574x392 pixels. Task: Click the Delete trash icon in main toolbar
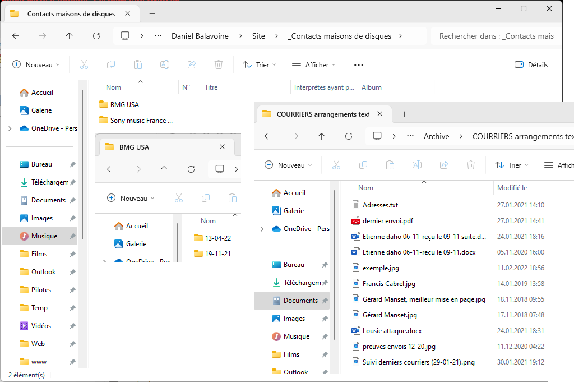click(x=219, y=64)
